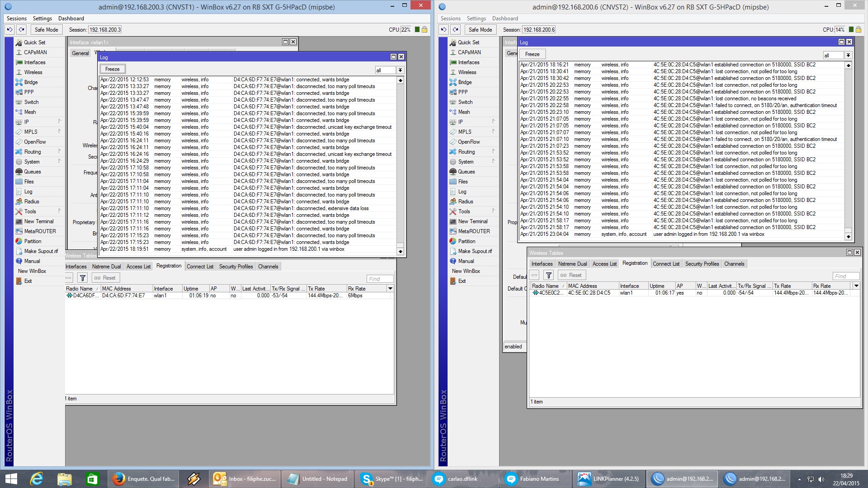The height and width of the screenshot is (488, 868).
Task: Click the lock icon in left WinBox toolbar
Action: click(x=425, y=30)
